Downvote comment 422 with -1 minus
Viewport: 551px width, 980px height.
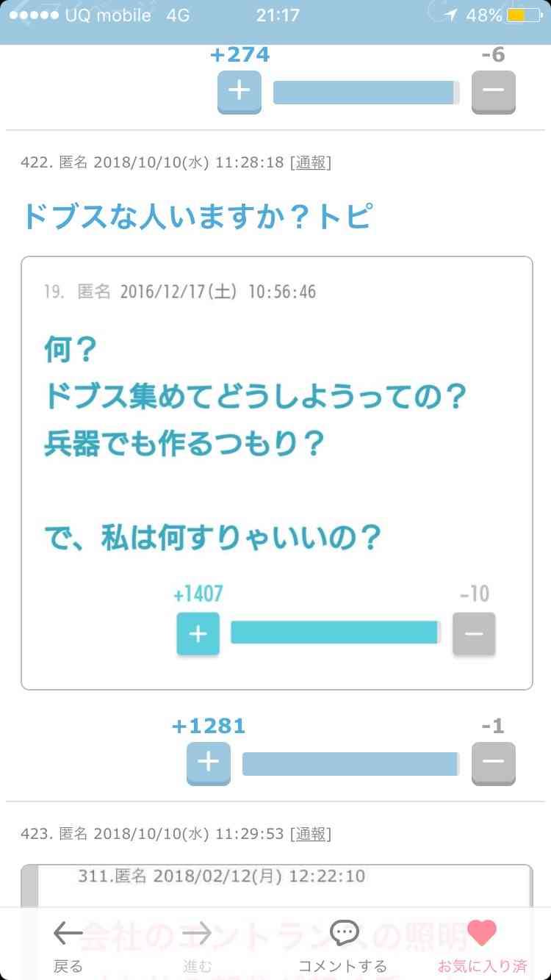click(494, 763)
